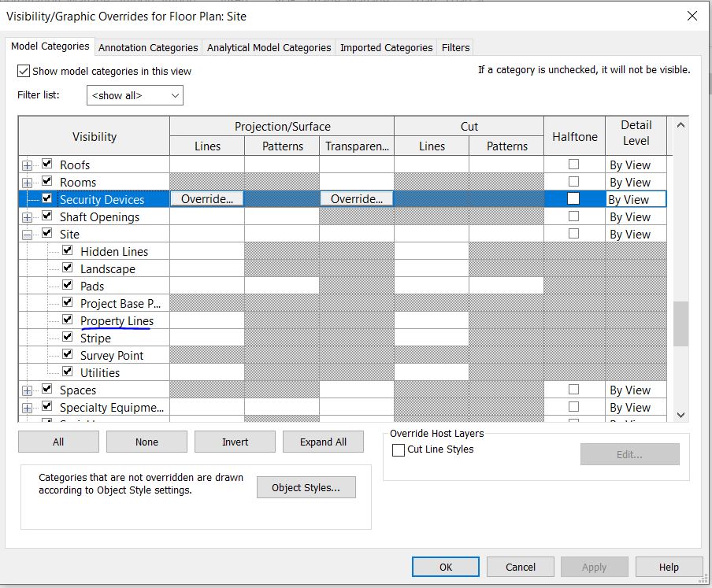712x588 pixels.
Task: Enable the Cut Line Styles checkbox
Action: [x=399, y=450]
